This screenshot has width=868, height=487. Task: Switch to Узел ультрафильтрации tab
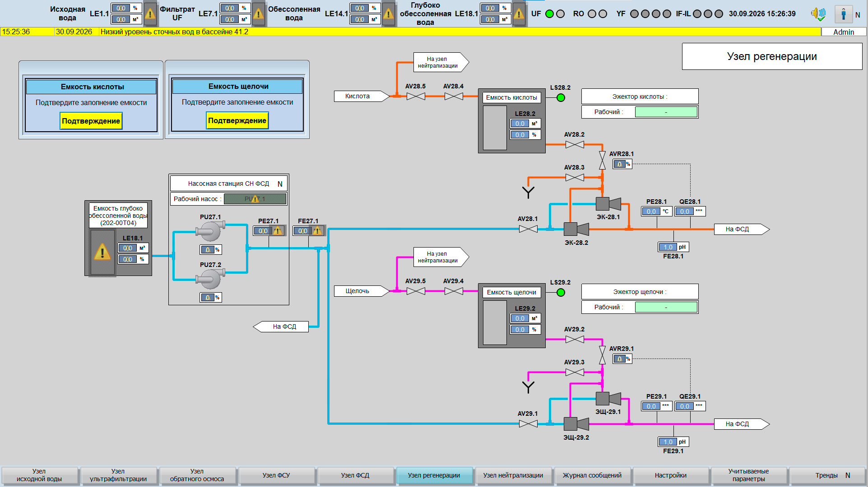click(x=118, y=475)
